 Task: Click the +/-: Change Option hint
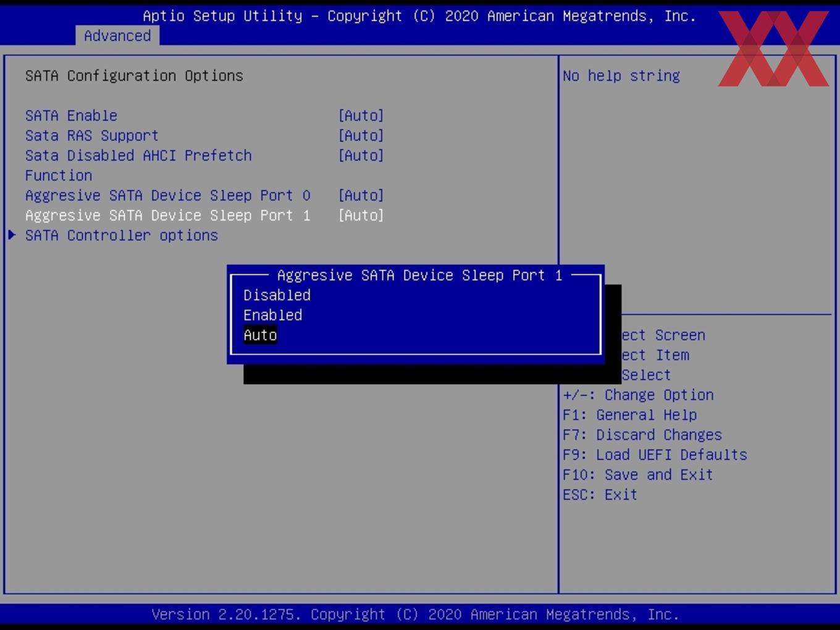[638, 395]
